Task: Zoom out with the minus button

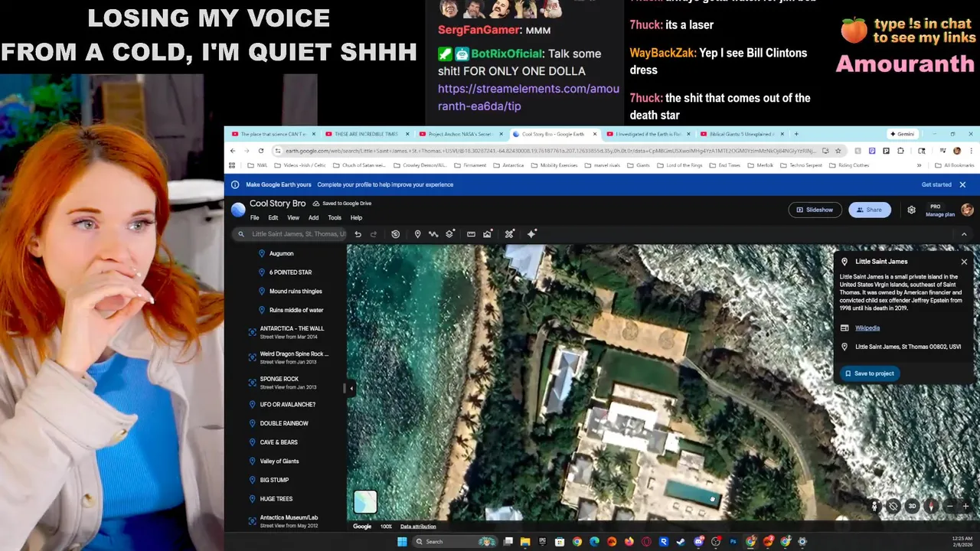Action: [x=950, y=506]
